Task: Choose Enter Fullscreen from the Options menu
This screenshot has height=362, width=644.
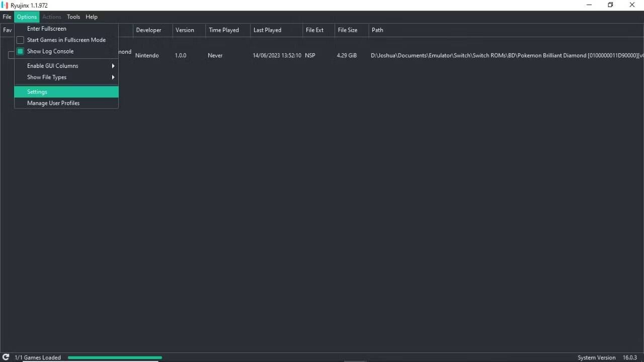Action: point(66,29)
